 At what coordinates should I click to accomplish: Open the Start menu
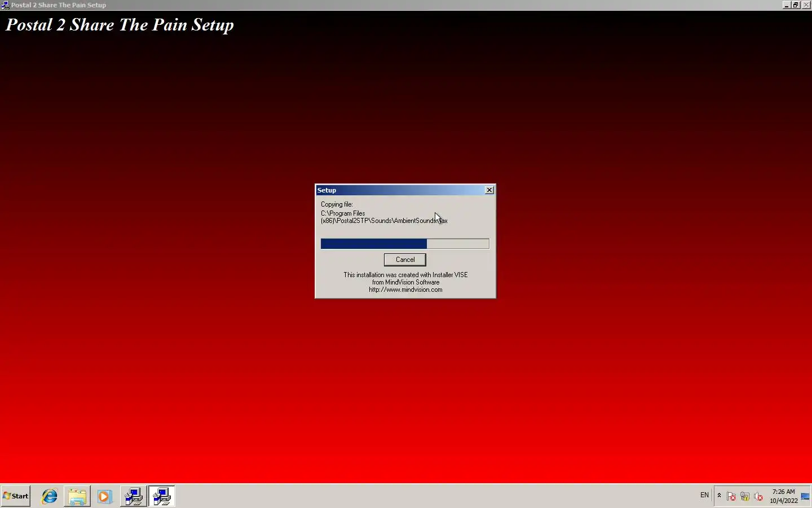click(x=16, y=496)
